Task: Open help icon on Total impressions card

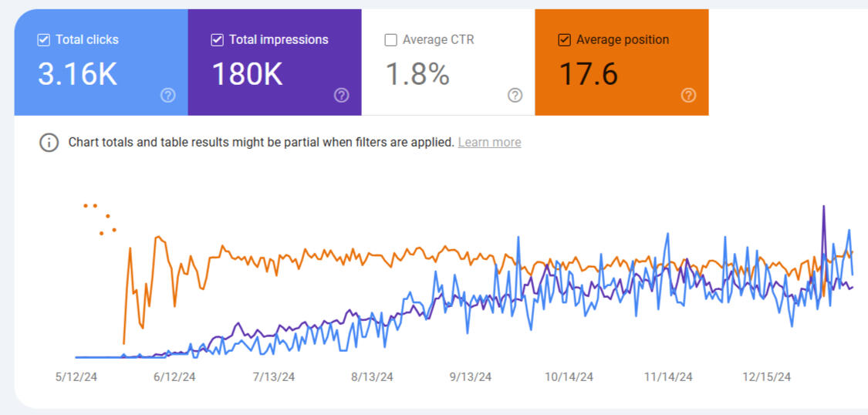Action: (342, 95)
